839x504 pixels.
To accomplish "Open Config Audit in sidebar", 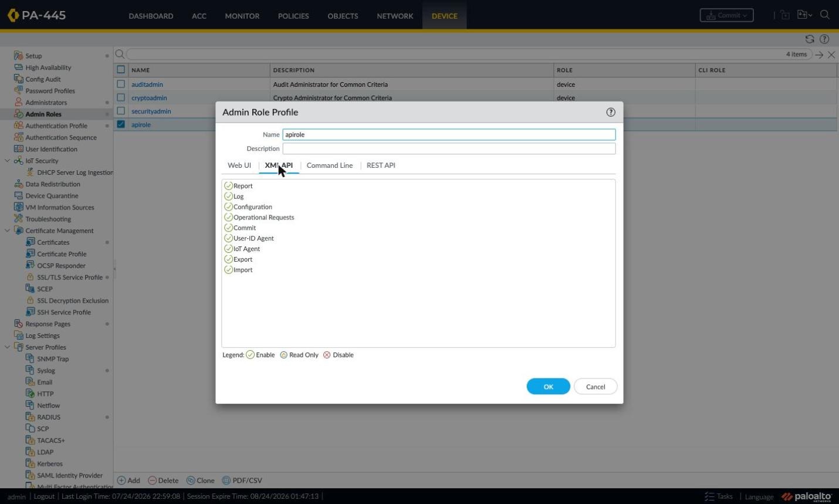I will tap(43, 79).
